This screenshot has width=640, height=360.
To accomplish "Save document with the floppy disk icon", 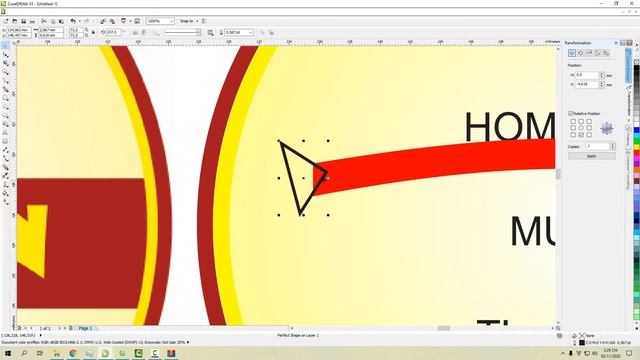I will point(24,21).
